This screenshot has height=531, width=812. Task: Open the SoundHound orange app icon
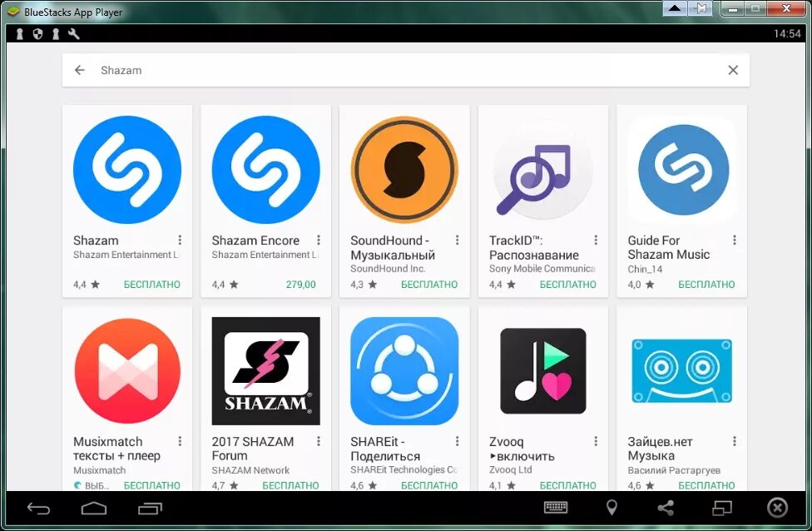(404, 170)
